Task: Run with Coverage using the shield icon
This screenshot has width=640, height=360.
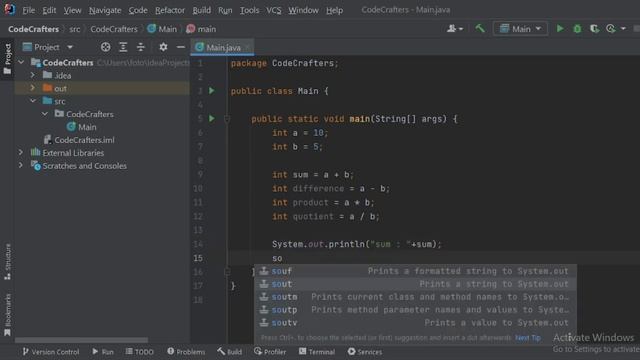Action: [594, 29]
